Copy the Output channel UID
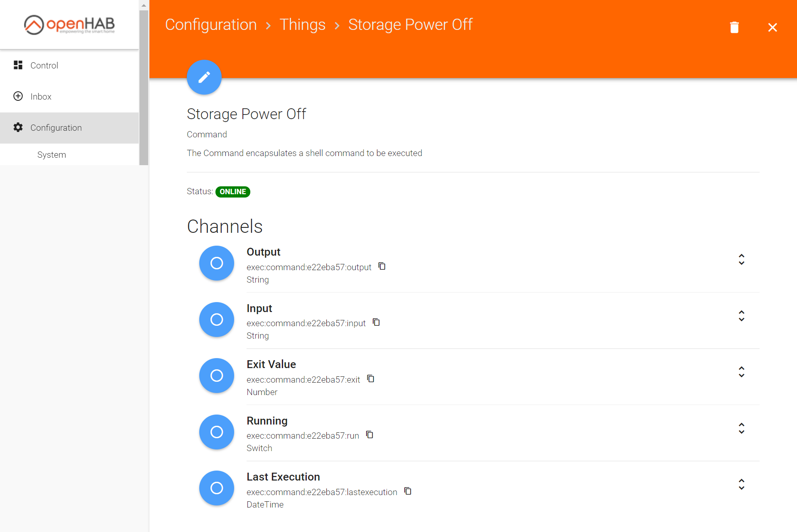Viewport: 797px width, 532px height. coord(382,266)
